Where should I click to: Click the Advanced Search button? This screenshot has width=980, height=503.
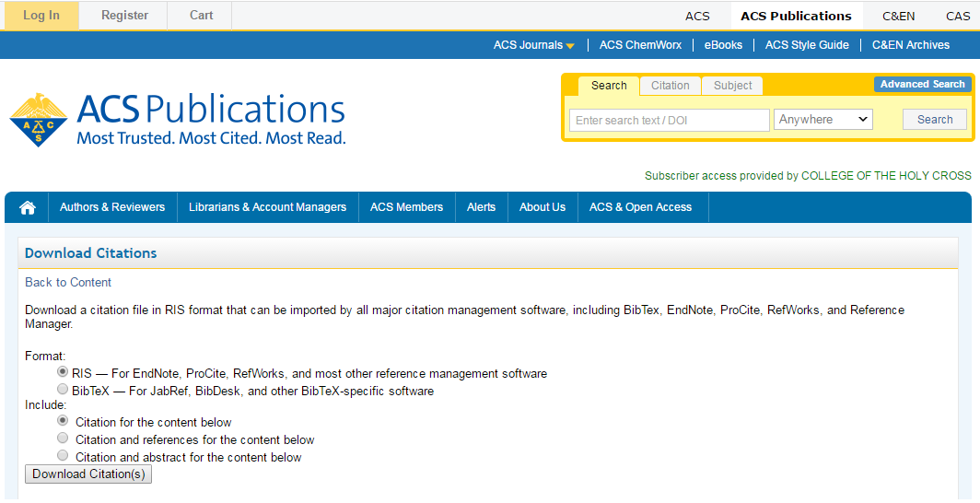[923, 85]
